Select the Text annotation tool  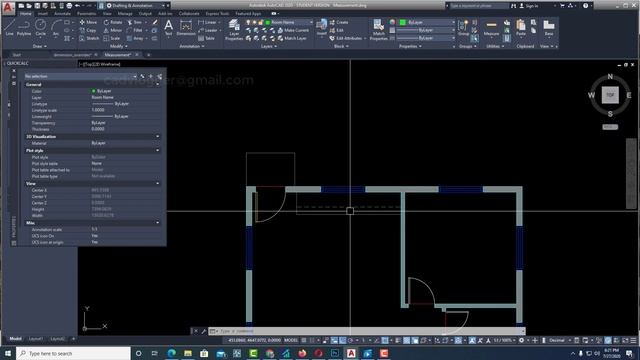pyautogui.click(x=169, y=28)
